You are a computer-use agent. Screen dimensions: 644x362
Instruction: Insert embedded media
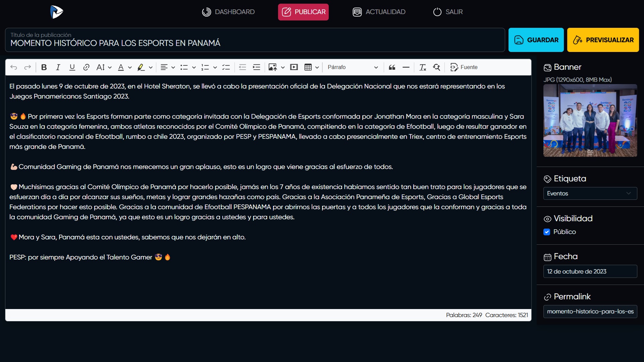[x=294, y=67]
